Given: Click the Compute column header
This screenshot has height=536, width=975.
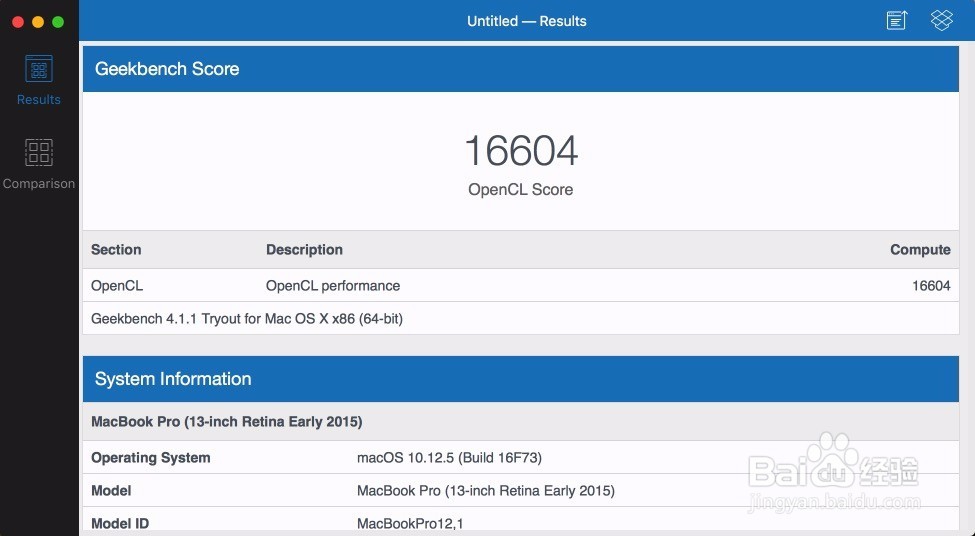Looking at the screenshot, I should (920, 250).
